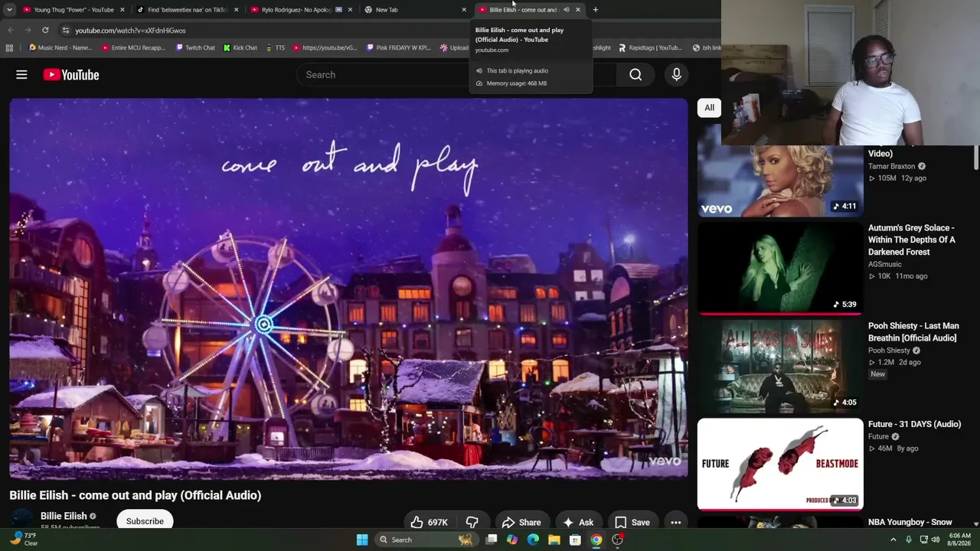
Task: Open Autumn's Grey Solace video thumbnail
Action: pos(780,268)
